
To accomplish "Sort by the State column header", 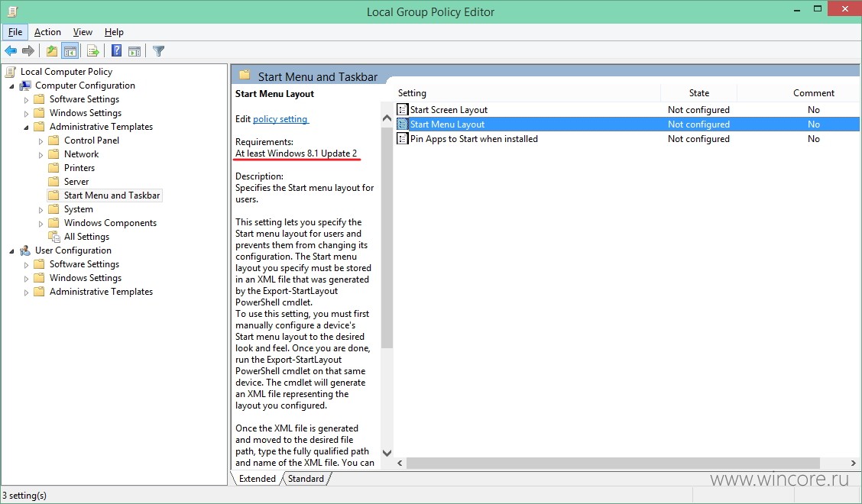I will [698, 93].
